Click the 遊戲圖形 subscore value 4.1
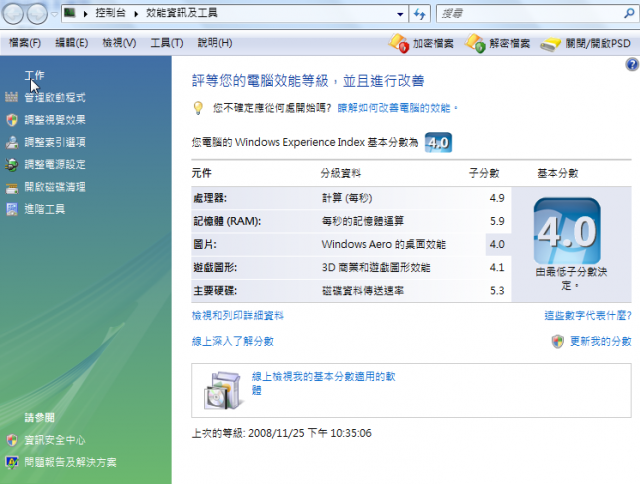 click(x=497, y=268)
